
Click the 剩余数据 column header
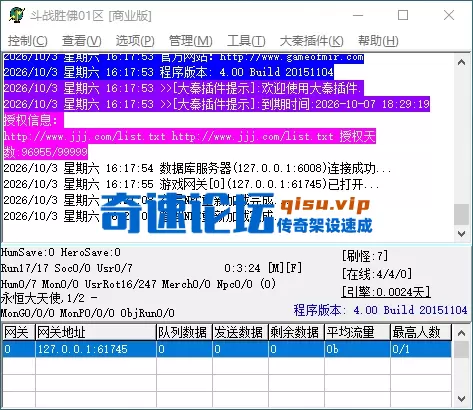coord(296,332)
